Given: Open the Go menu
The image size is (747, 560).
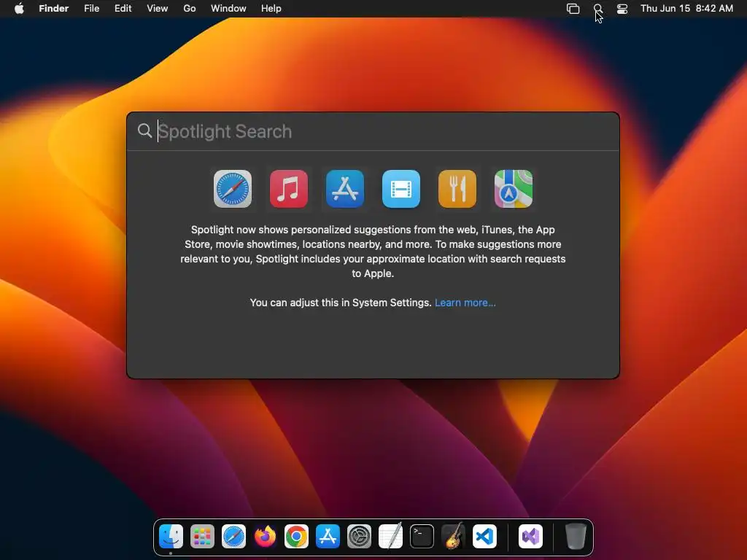Looking at the screenshot, I should point(190,9).
